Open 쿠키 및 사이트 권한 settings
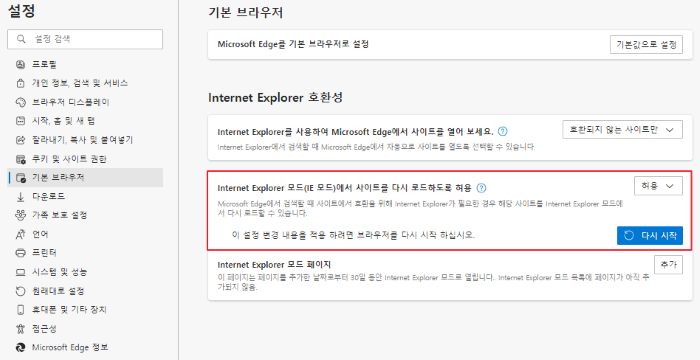 pyautogui.click(x=85, y=159)
